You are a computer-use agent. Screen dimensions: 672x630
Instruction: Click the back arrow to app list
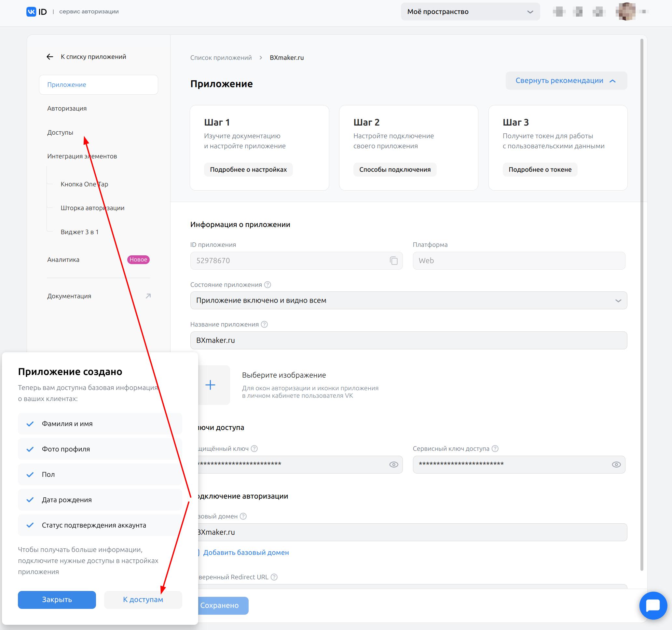50,57
